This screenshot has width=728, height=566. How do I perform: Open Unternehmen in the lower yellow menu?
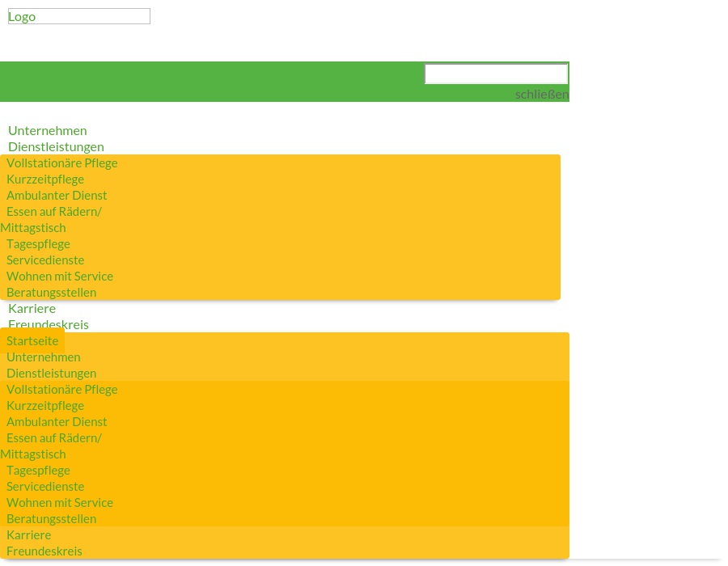(x=44, y=357)
